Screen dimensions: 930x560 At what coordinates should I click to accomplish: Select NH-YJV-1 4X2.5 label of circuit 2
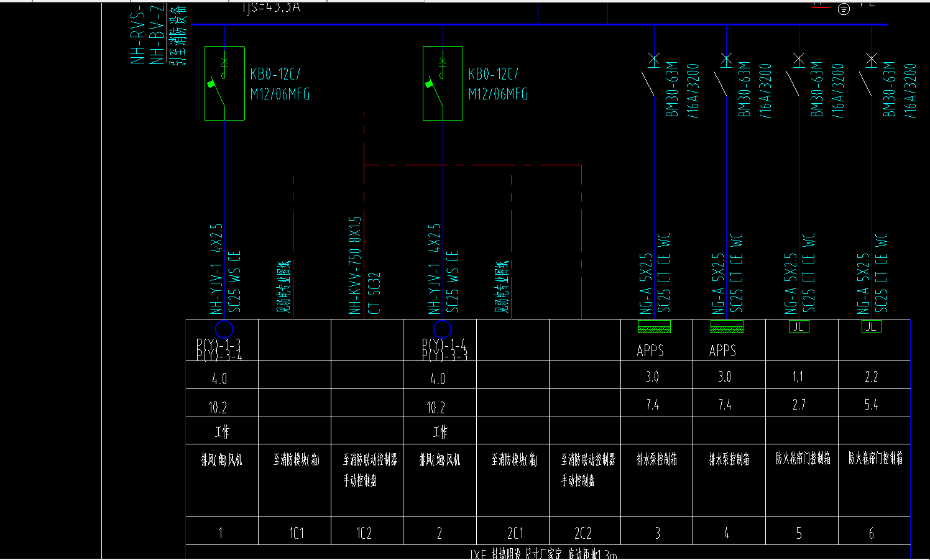[x=434, y=269]
